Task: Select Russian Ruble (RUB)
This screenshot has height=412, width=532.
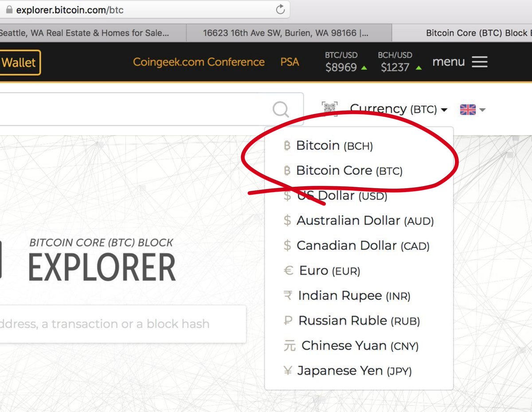Action: [359, 321]
